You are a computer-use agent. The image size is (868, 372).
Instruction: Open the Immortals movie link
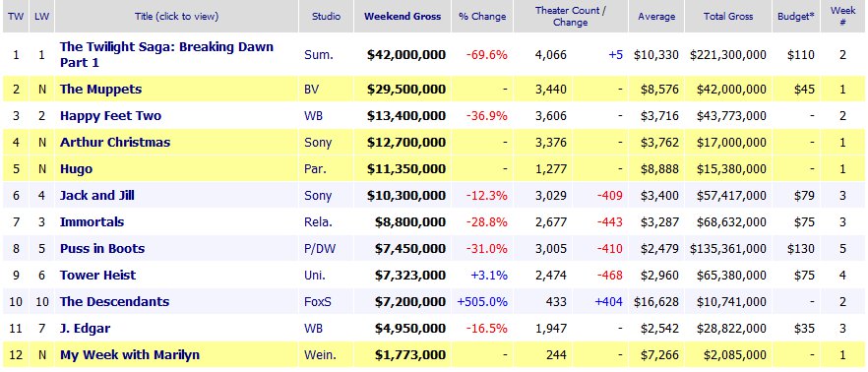pyautogui.click(x=92, y=222)
